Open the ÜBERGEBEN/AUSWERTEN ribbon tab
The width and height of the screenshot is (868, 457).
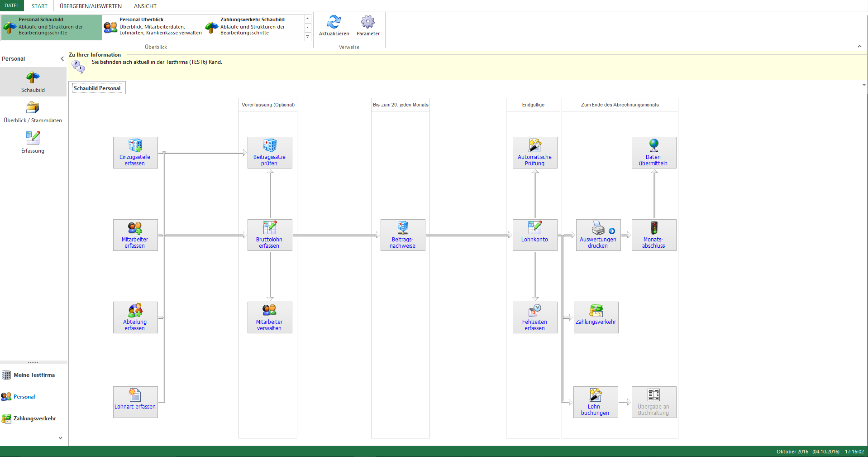(91, 6)
